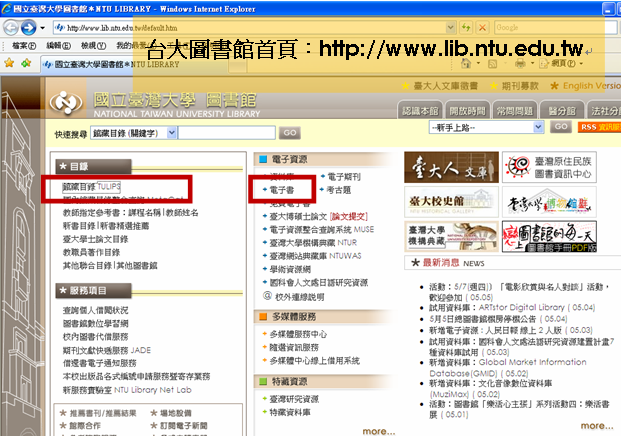
Task: Click the 訂閱電子新聞 starred link
Action: click(x=183, y=426)
